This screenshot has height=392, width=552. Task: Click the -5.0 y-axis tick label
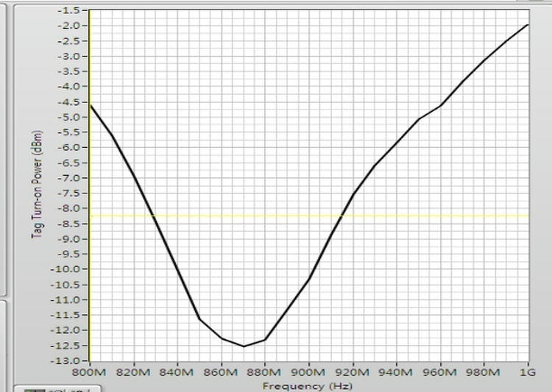(69, 117)
